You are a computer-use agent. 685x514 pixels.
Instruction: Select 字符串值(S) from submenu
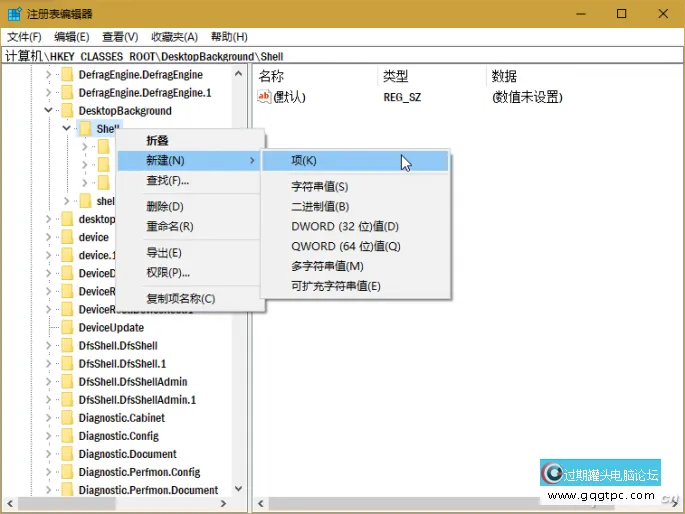(355, 187)
